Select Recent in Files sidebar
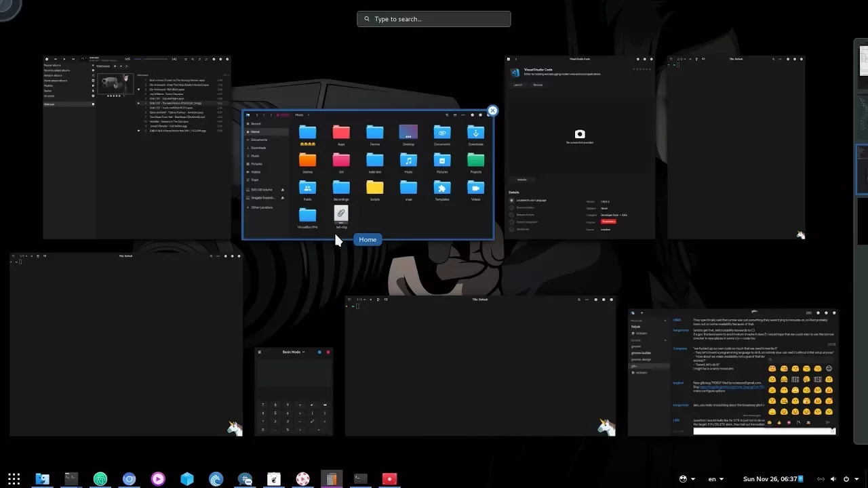Screen dimensions: 868x488 pyautogui.click(x=267, y=123)
